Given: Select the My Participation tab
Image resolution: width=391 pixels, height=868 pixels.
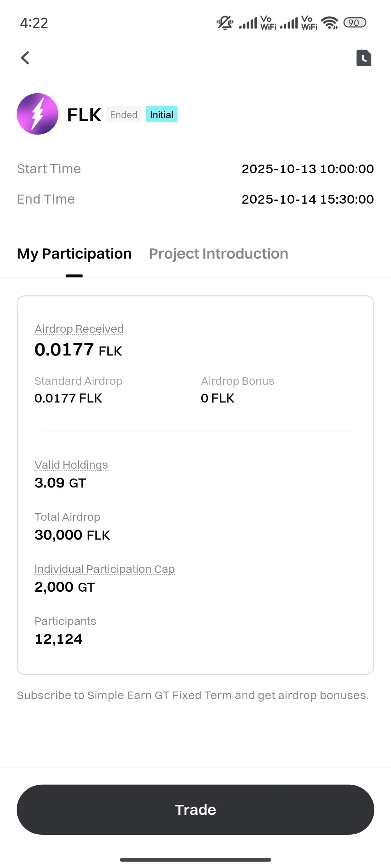Looking at the screenshot, I should point(74,254).
